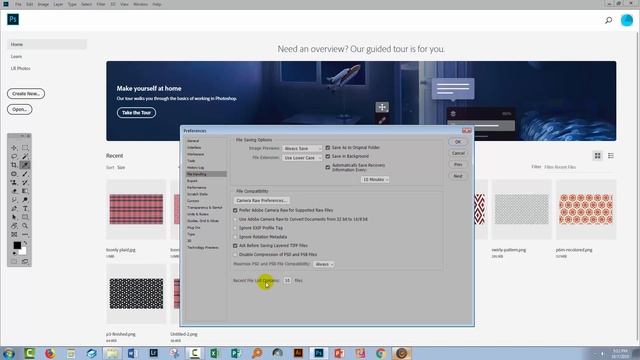Screen dimensions: 640x360
Task: Switch recent files to grid view
Action: pos(598,156)
